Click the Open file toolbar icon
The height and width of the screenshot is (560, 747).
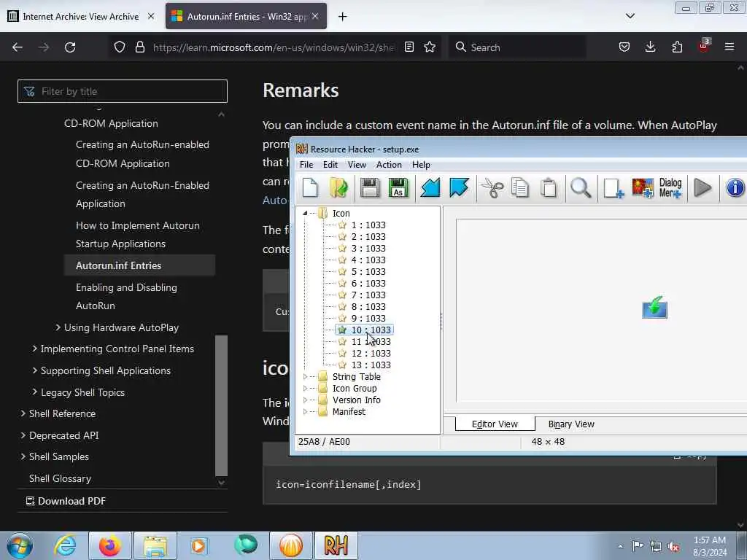(338, 187)
